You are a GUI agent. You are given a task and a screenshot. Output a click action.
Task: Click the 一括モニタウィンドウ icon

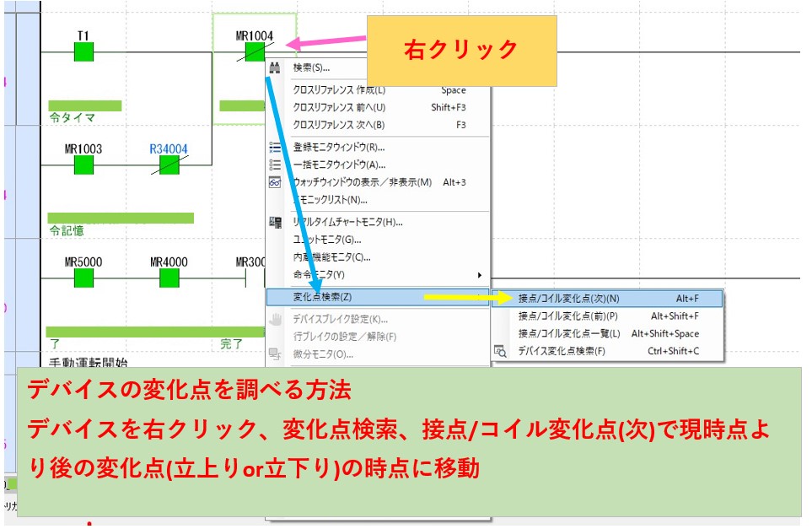[274, 165]
